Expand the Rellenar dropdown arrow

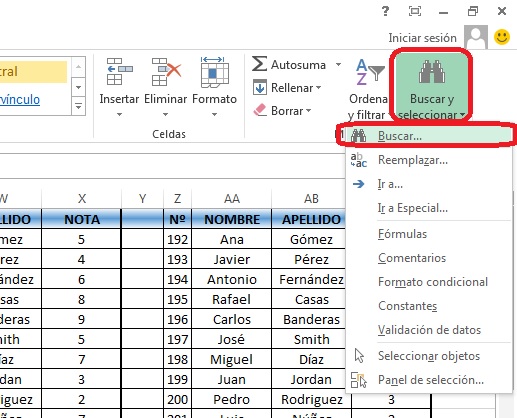[x=318, y=88]
